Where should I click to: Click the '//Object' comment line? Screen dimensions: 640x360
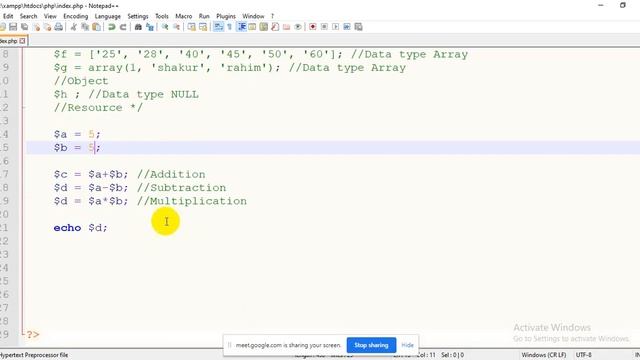click(x=81, y=81)
